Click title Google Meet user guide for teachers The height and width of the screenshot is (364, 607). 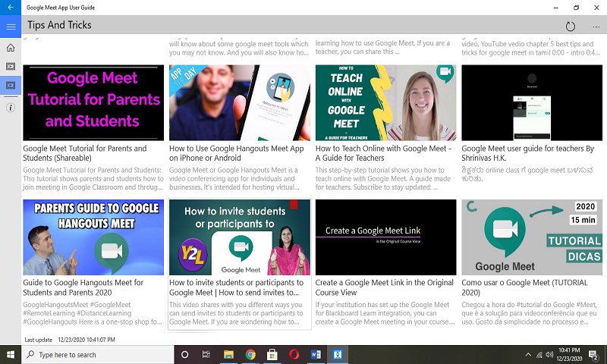tap(527, 153)
